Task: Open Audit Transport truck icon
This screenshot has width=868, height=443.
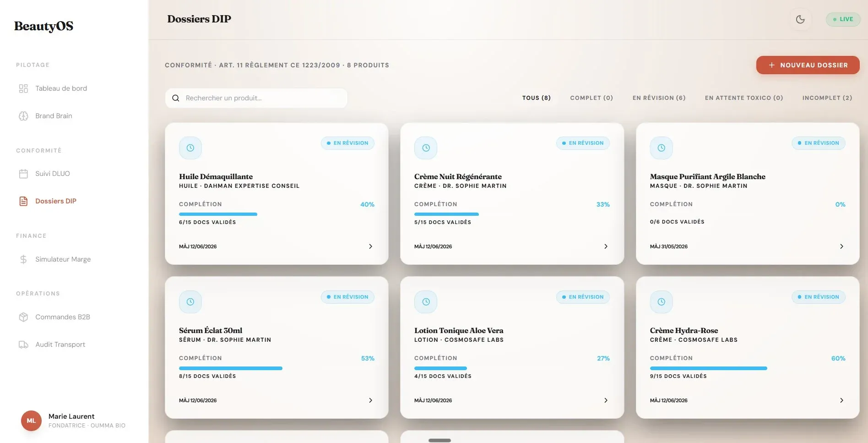Action: tap(23, 345)
